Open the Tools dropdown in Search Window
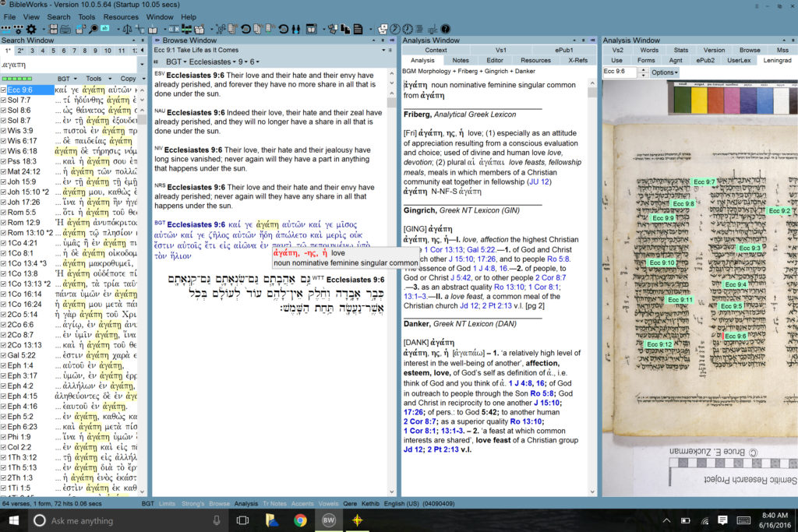This screenshot has height=532, width=798. [98, 79]
